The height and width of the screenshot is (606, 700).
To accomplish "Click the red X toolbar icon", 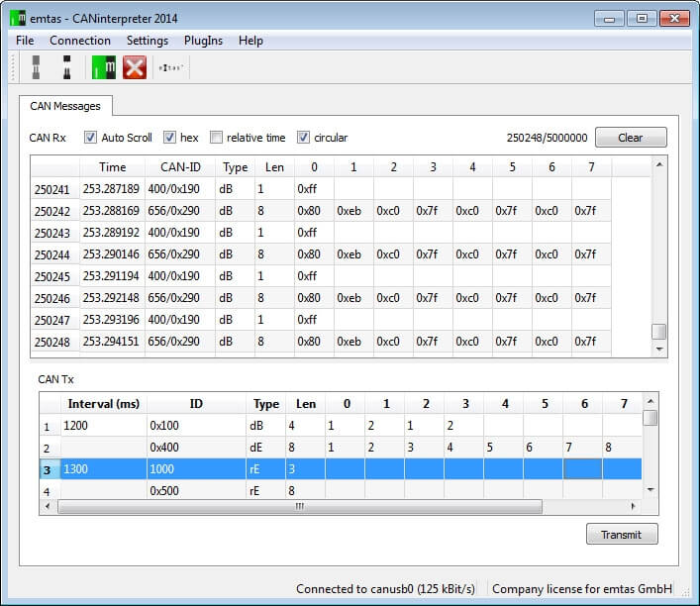I will [135, 67].
